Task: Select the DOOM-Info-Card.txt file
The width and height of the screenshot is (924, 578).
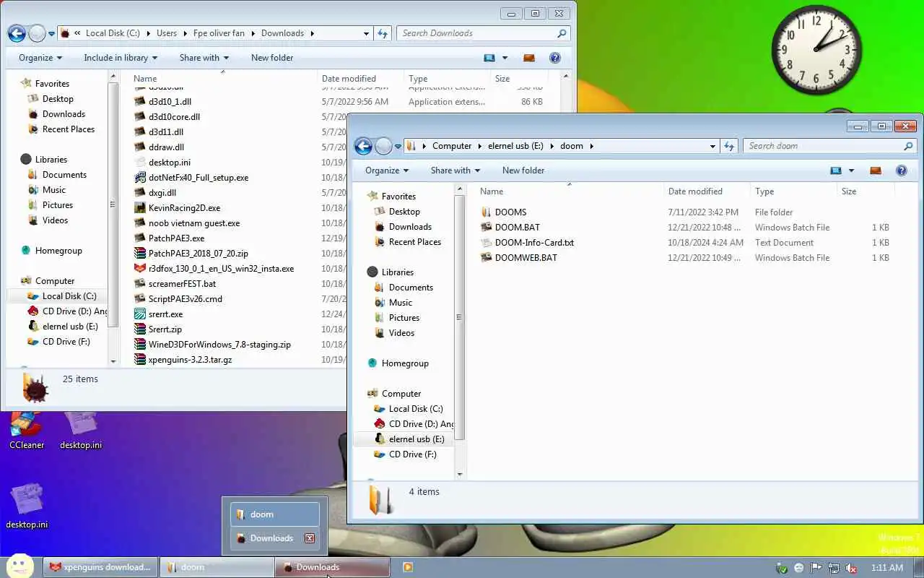Action: (534, 243)
